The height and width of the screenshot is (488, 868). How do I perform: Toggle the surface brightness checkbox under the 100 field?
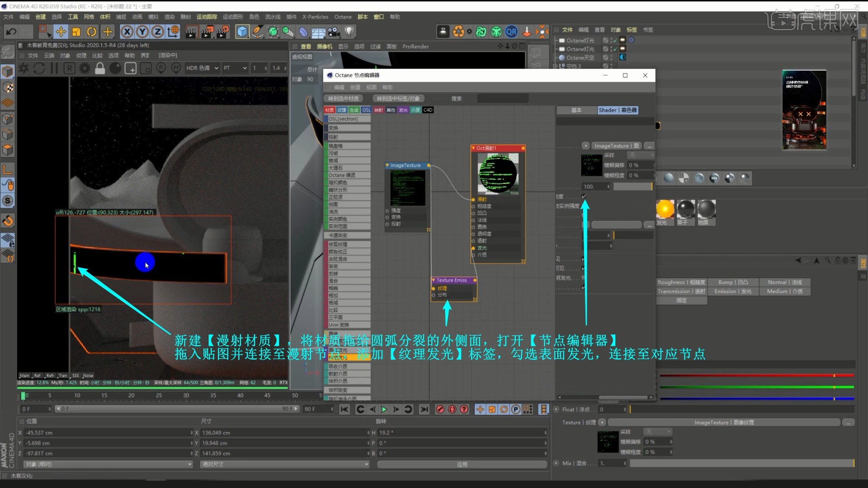click(584, 196)
